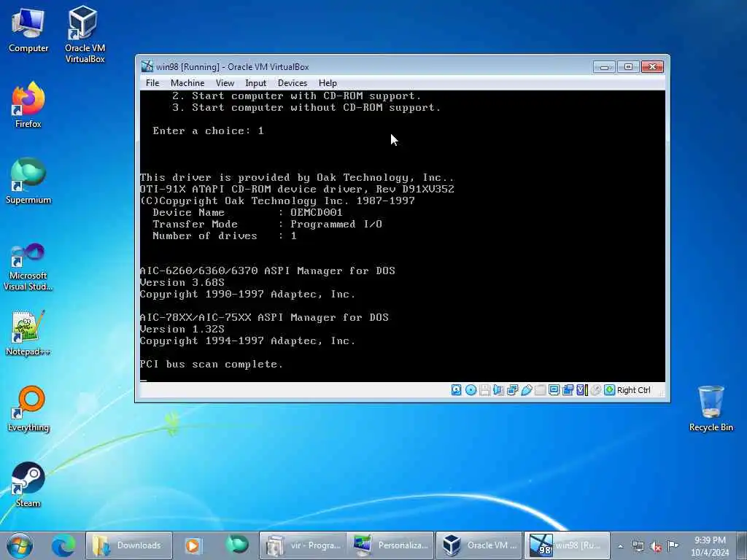This screenshot has height=560, width=747.
Task: Click "Version 3.68S" line in VM
Action: click(182, 282)
